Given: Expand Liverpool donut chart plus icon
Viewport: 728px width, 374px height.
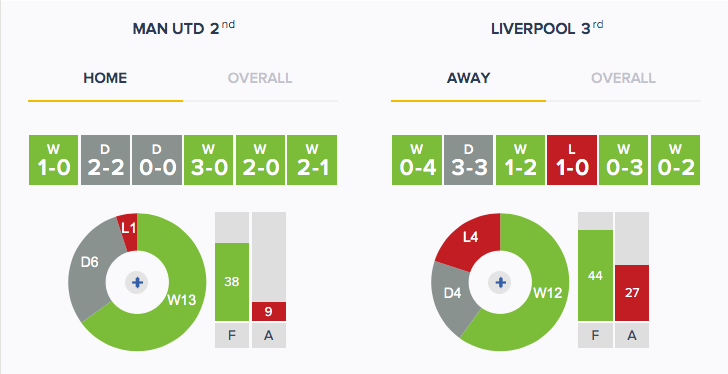Looking at the screenshot, I should 500,283.
